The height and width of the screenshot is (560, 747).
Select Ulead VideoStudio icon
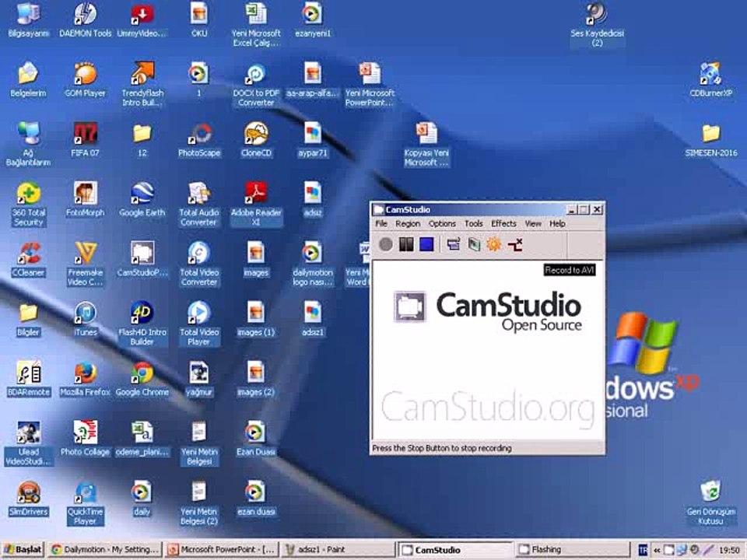(x=29, y=443)
